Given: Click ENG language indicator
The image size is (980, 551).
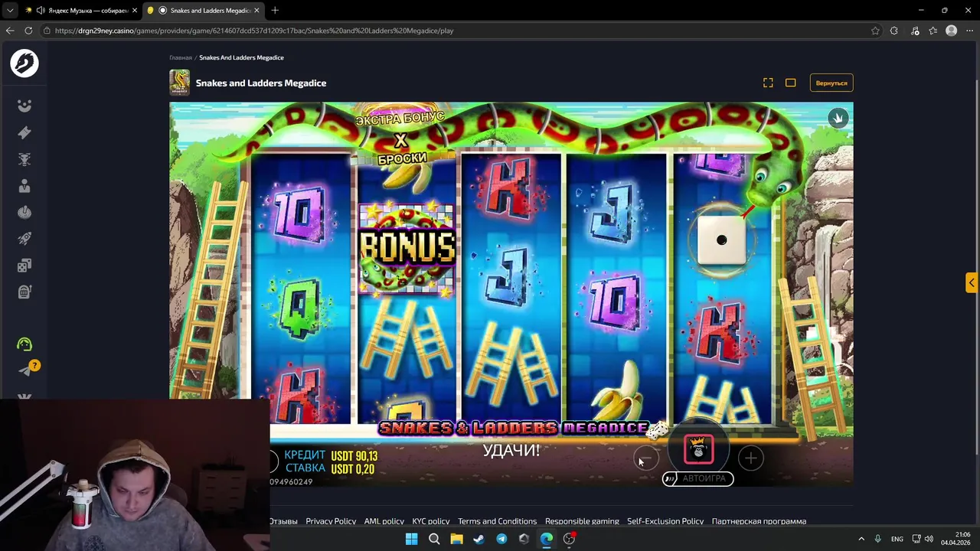Looking at the screenshot, I should coord(897,539).
